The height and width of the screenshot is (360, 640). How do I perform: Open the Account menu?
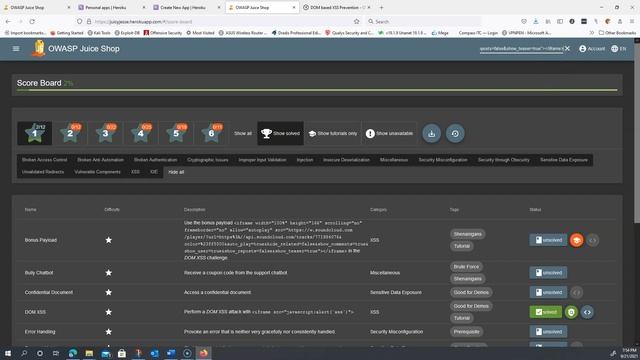coord(591,49)
